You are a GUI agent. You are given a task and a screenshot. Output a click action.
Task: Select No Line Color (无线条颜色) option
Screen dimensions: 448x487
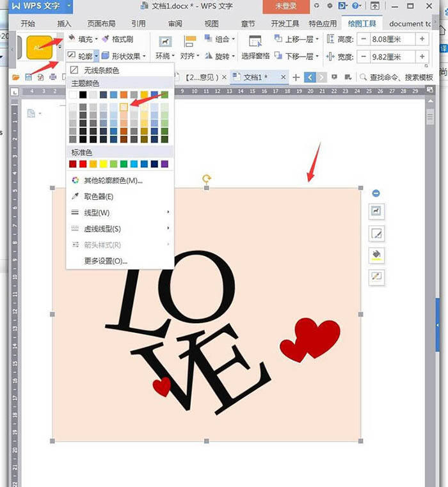(x=101, y=70)
